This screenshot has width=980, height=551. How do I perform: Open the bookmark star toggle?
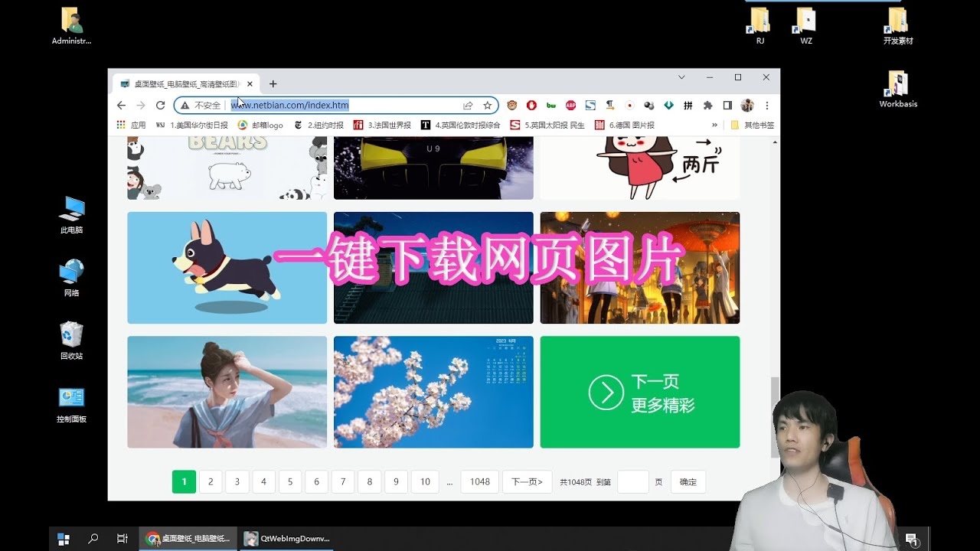(487, 105)
